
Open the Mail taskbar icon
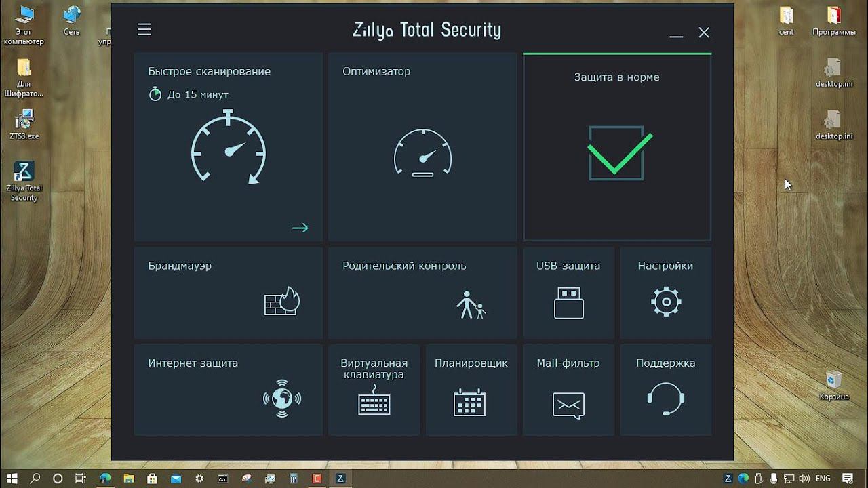[x=175, y=479]
